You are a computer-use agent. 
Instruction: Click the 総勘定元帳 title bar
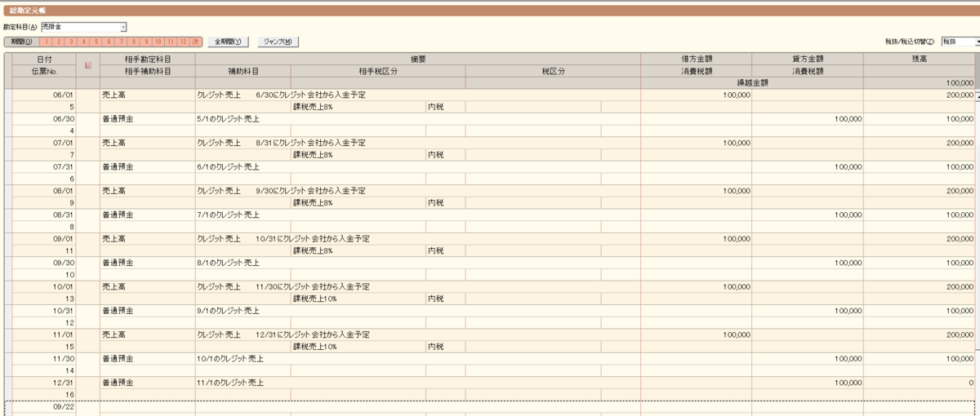point(490,11)
